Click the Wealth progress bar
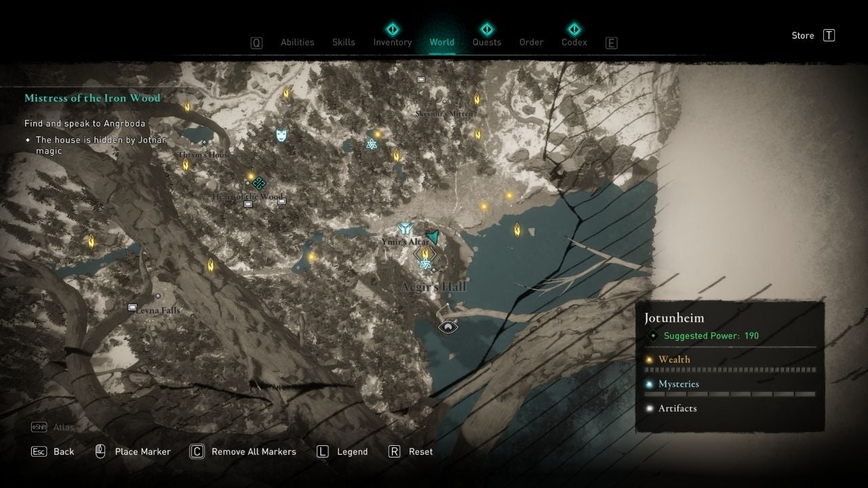 click(730, 370)
